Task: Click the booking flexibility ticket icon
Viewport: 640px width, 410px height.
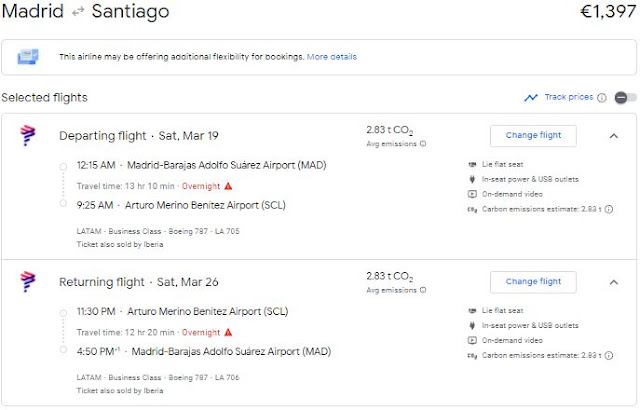Action: 30,56
